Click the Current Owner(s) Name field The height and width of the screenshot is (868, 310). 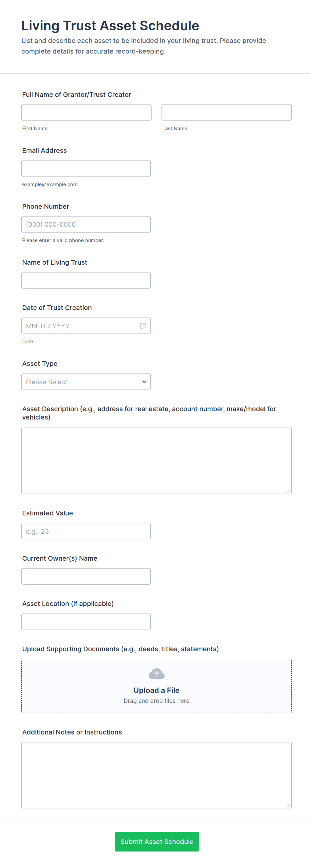[x=86, y=576]
